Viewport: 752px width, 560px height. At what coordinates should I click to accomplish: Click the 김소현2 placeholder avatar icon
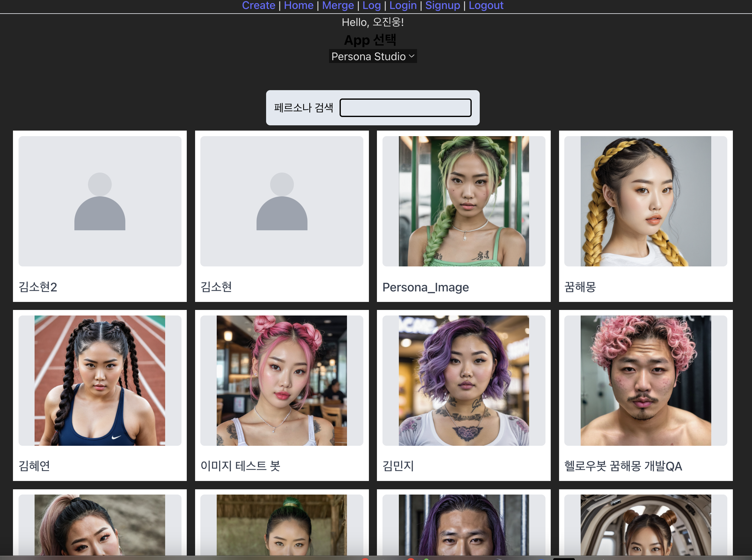pyautogui.click(x=100, y=201)
